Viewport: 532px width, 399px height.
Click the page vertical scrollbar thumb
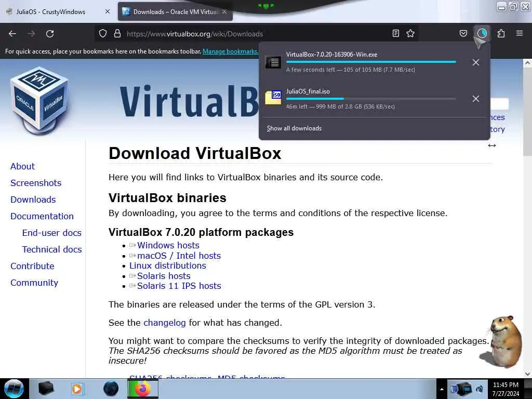coord(527,112)
